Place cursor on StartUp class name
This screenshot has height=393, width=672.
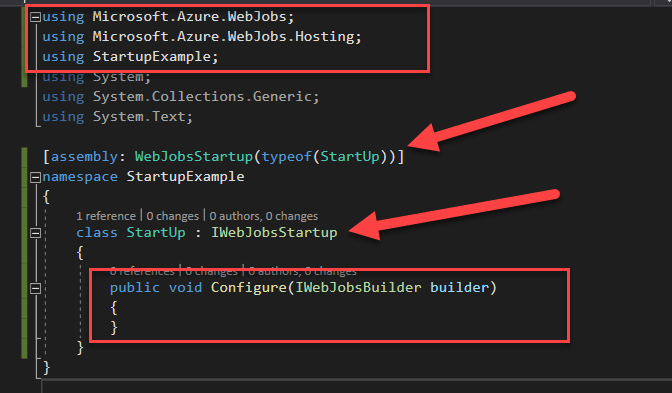tap(156, 233)
